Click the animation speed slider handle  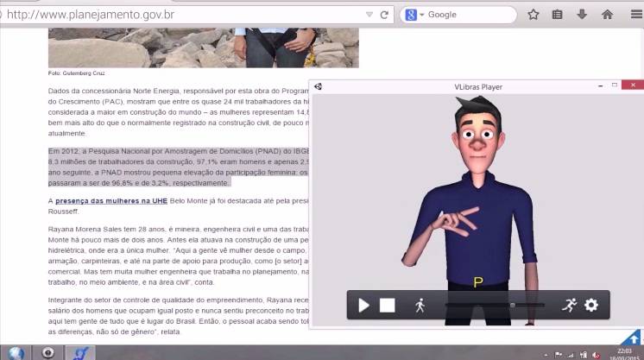pos(513,305)
